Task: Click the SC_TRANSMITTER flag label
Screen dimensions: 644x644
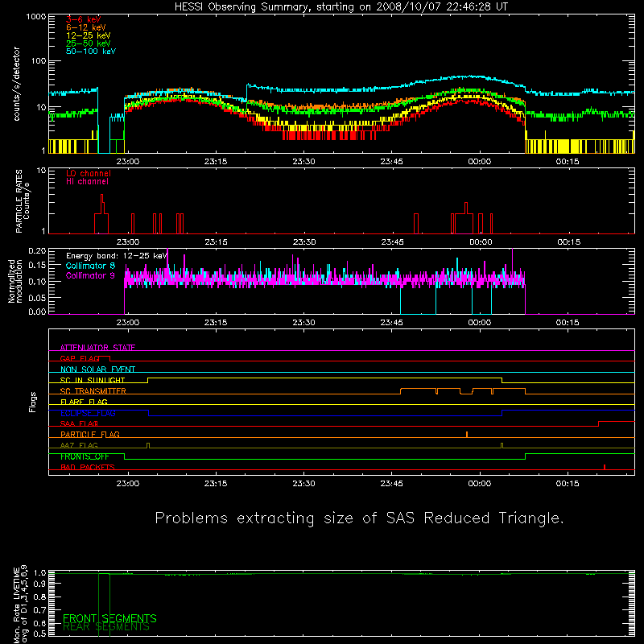Action: click(93, 391)
